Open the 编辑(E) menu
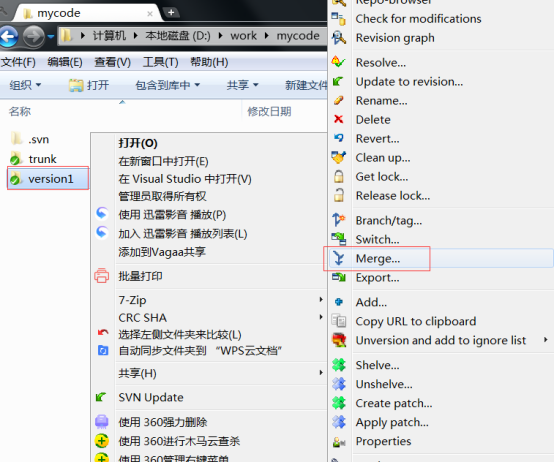 (65, 62)
